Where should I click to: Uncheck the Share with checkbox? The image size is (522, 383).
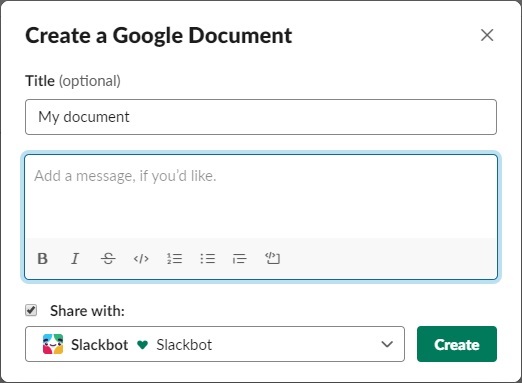[31, 310]
